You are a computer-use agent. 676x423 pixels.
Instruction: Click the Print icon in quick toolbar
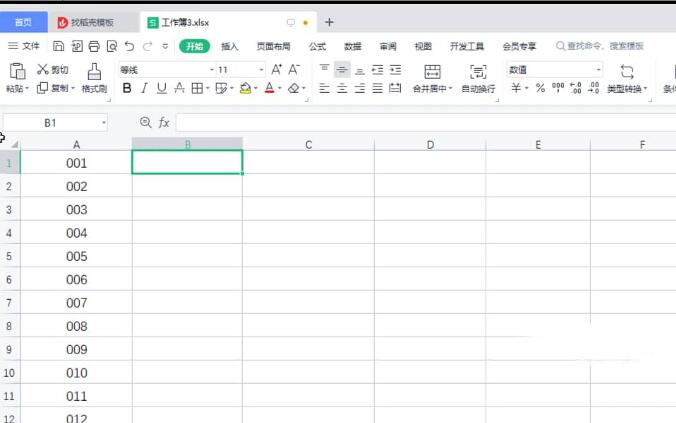coord(94,46)
